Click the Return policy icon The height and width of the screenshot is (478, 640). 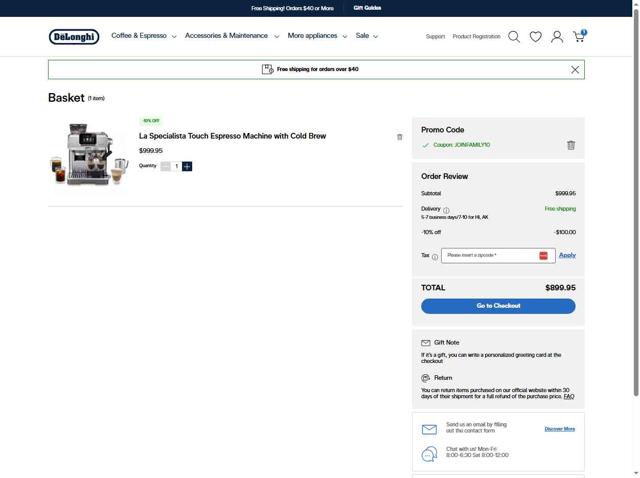[x=426, y=378]
